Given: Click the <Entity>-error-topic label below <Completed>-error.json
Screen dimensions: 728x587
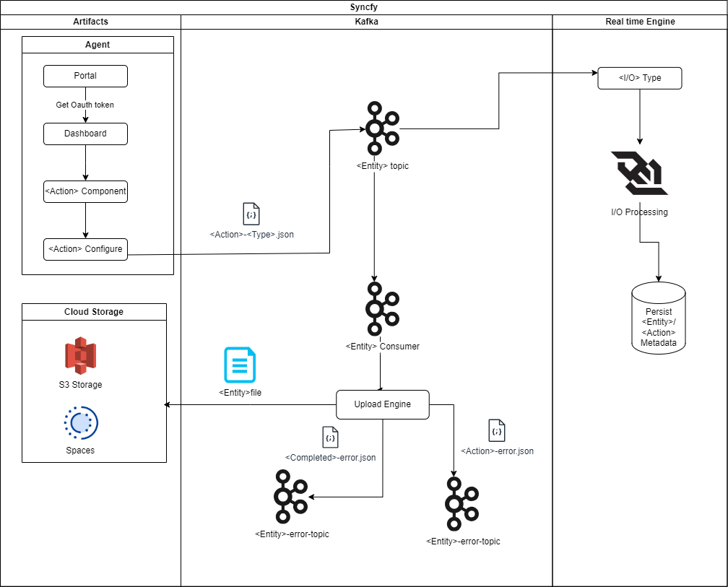Looking at the screenshot, I should click(292, 534).
